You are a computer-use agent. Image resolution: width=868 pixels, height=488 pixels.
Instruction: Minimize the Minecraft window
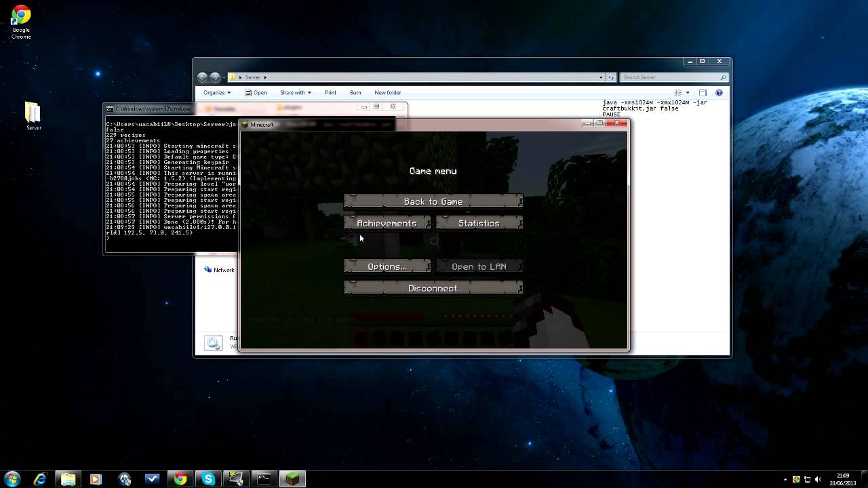click(587, 123)
